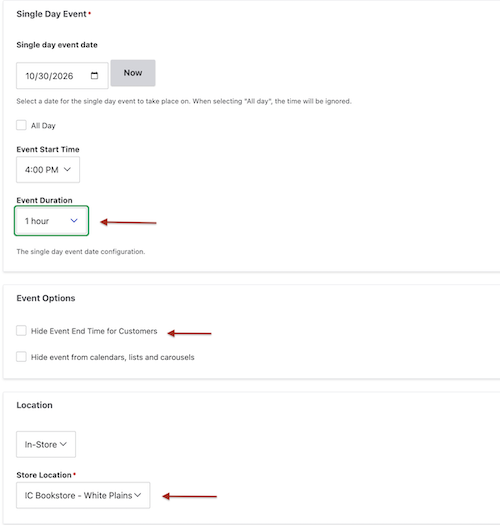Enable the All Day checkbox

coord(21,125)
